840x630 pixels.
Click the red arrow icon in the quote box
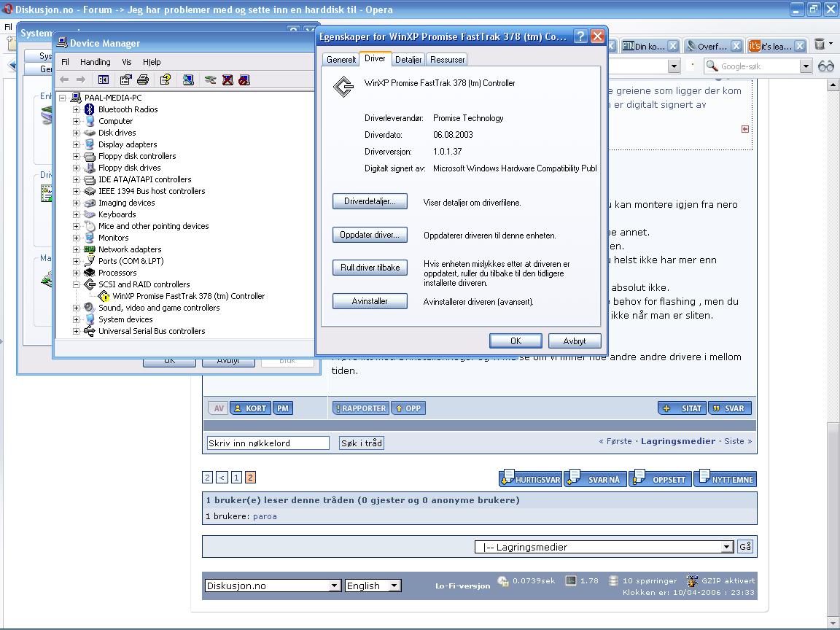[745, 129]
